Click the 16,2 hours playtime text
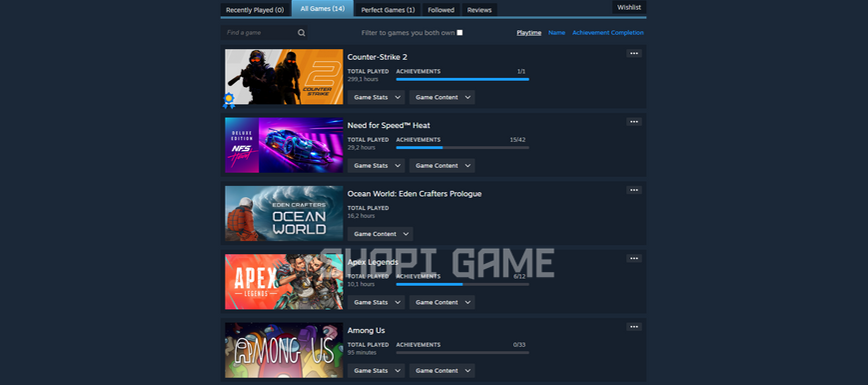The width and height of the screenshot is (868, 385). (361, 215)
